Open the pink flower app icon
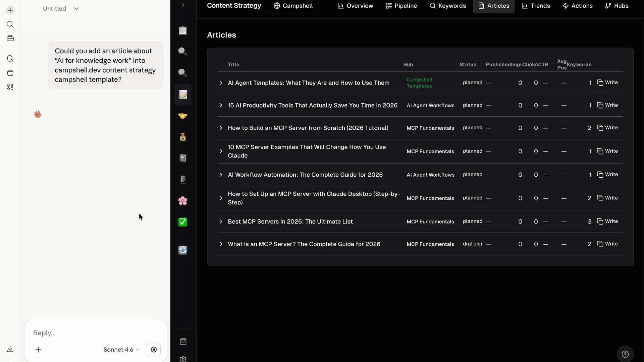The image size is (644, 362). point(183,201)
